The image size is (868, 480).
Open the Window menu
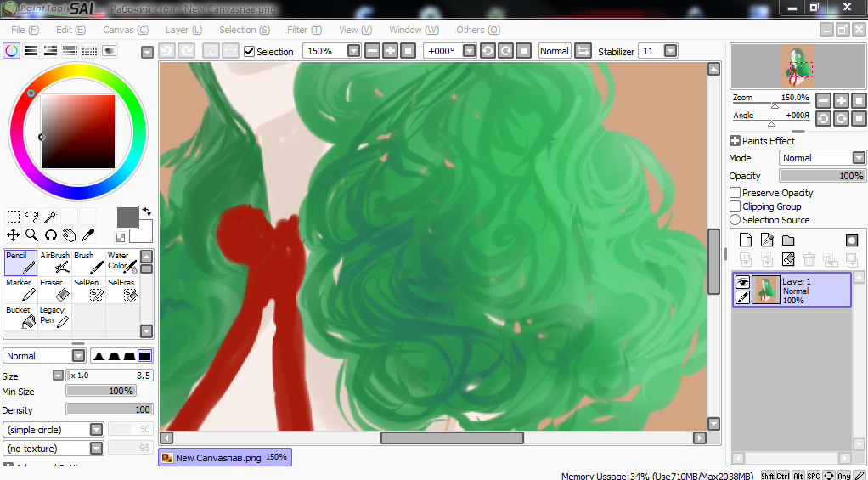[x=414, y=30]
